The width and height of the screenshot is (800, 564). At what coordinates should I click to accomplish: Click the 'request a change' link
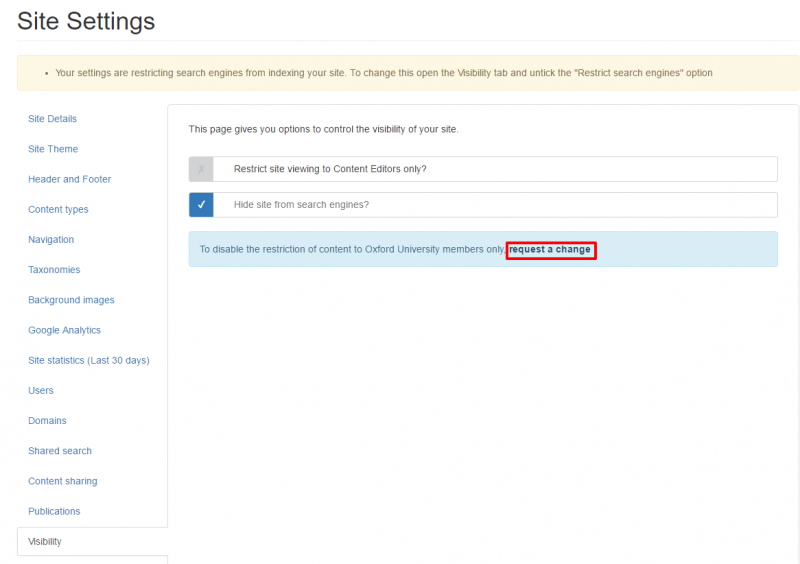(550, 250)
